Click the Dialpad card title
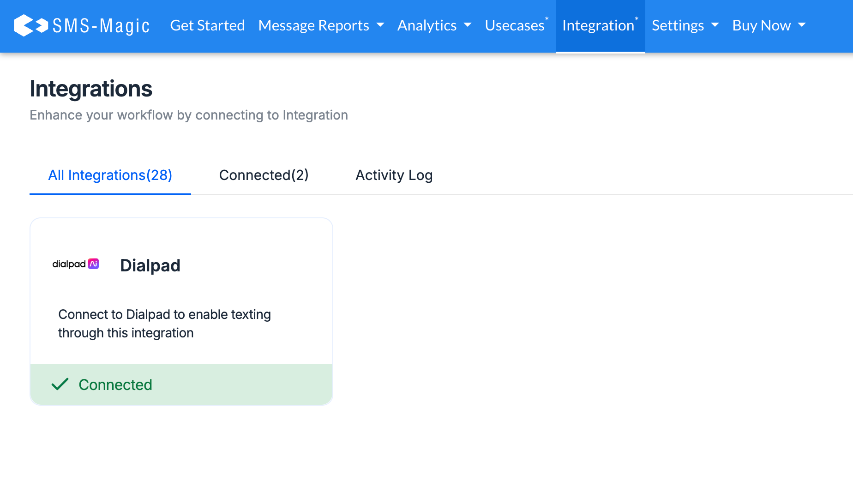The width and height of the screenshot is (853, 504). point(150,265)
